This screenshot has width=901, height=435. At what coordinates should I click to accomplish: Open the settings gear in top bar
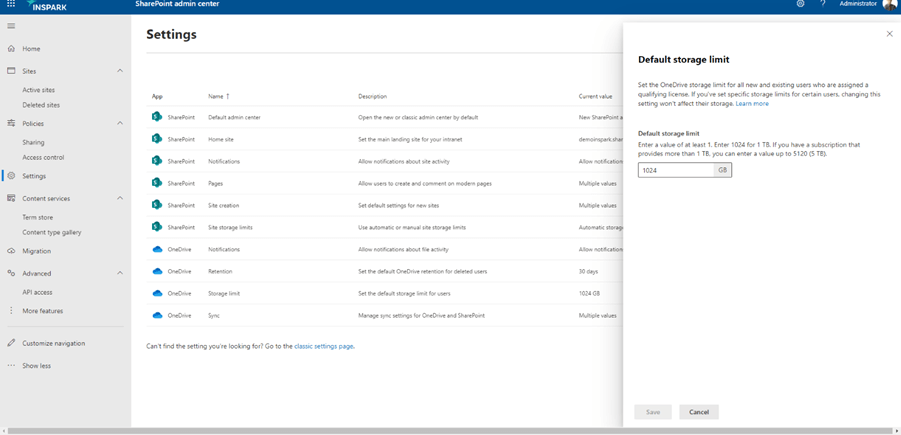click(800, 4)
